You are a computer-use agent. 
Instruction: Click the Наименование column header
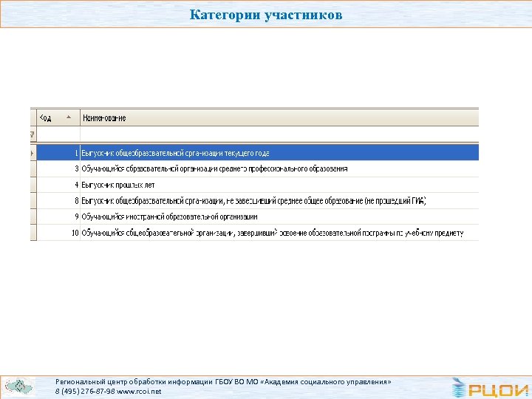(x=279, y=117)
